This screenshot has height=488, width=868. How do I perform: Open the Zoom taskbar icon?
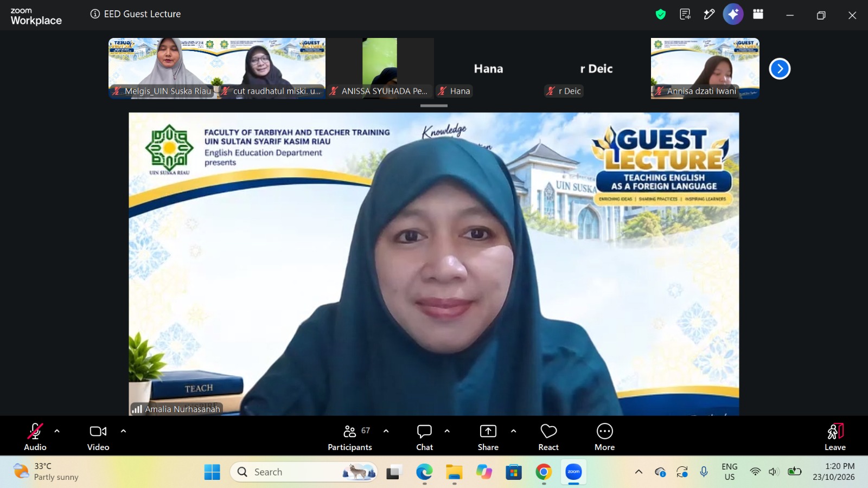pos(573,472)
